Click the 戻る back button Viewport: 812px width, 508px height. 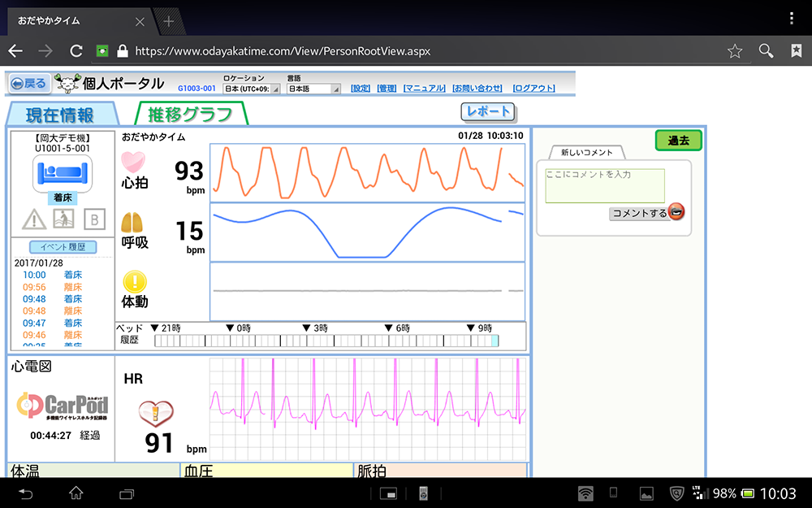tap(29, 84)
